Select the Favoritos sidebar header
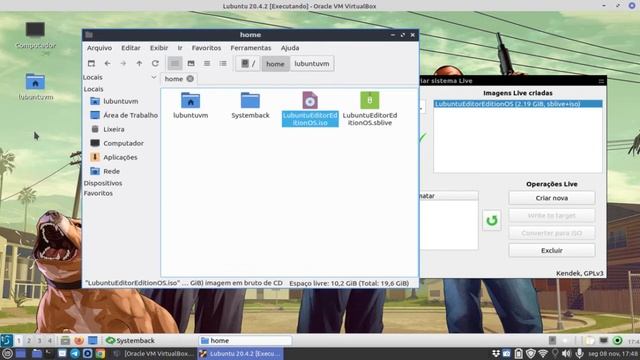This screenshot has width=640, height=360. tap(98, 193)
